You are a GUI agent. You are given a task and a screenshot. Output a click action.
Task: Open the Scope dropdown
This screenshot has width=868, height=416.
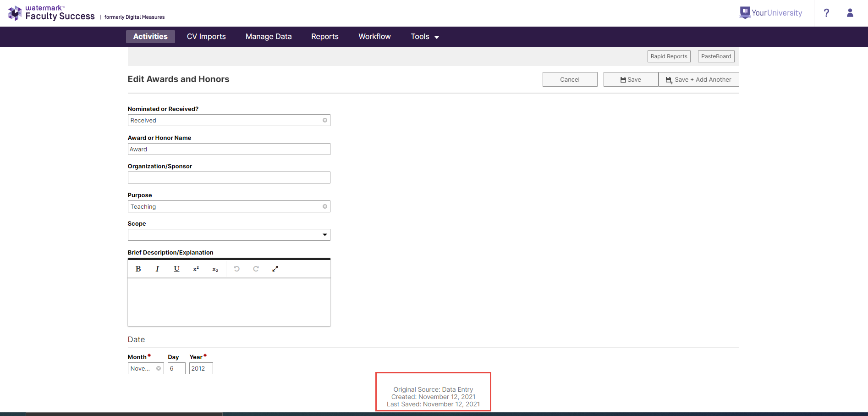[x=229, y=235]
